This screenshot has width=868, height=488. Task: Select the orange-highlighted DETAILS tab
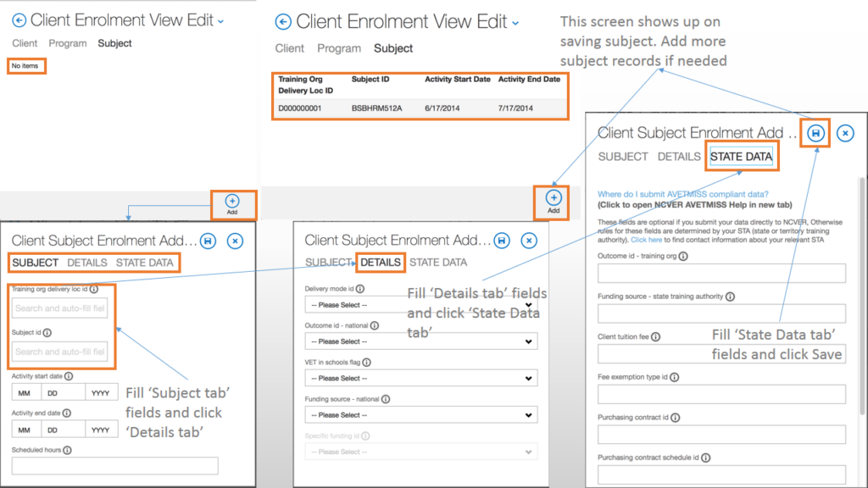point(381,263)
